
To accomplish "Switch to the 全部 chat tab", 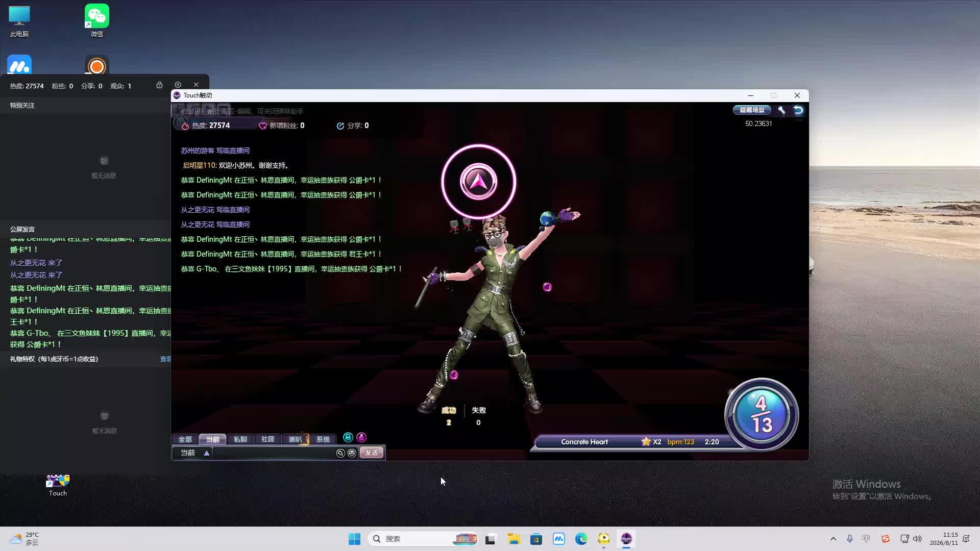I will (x=185, y=439).
